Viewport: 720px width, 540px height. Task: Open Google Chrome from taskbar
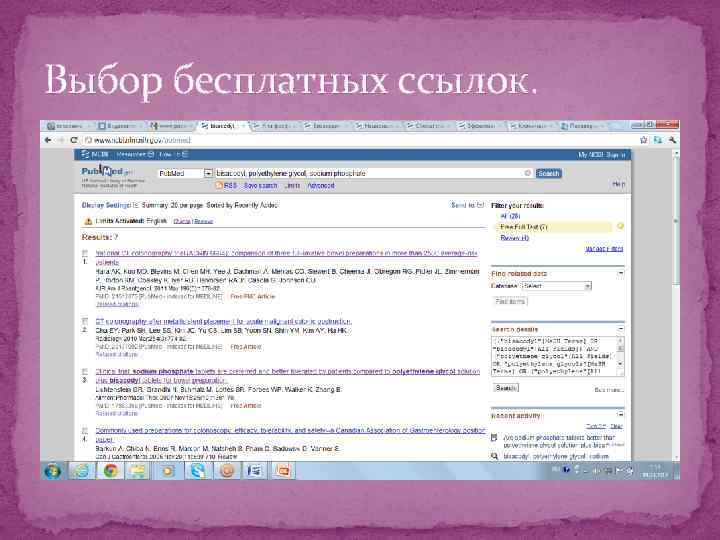[x=110, y=471]
